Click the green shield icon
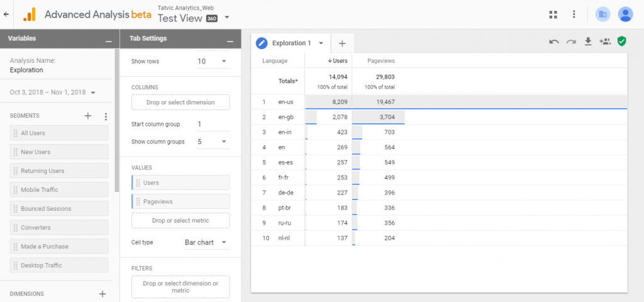 pyautogui.click(x=622, y=42)
